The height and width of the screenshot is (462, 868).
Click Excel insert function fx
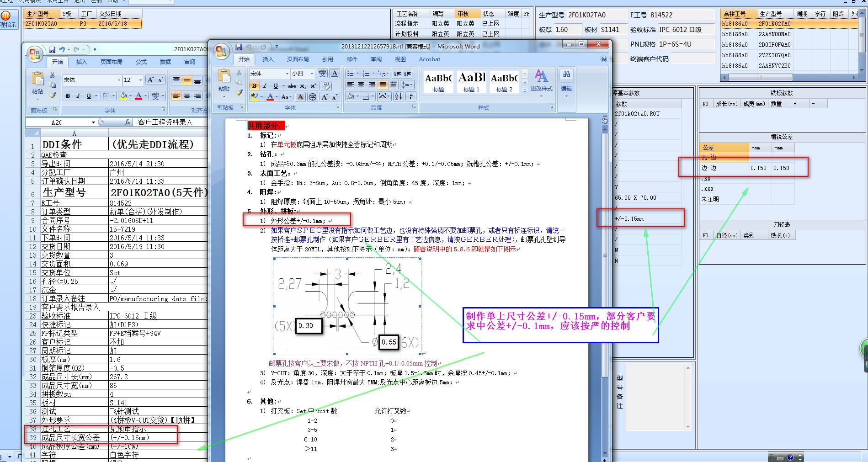tap(128, 122)
